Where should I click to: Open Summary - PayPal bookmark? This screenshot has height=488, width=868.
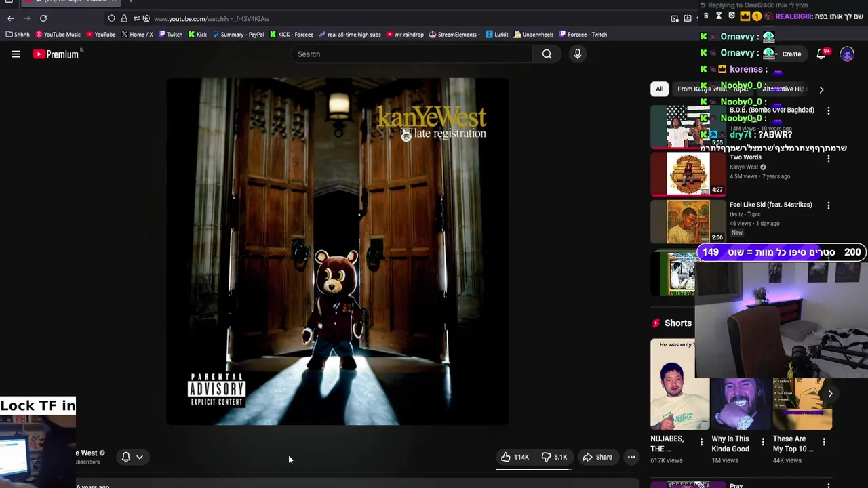238,35
